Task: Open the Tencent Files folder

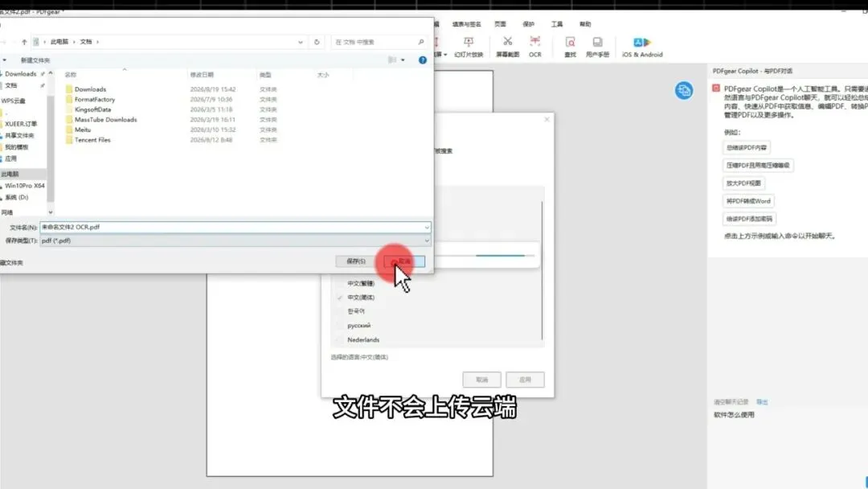Action: 92,140
